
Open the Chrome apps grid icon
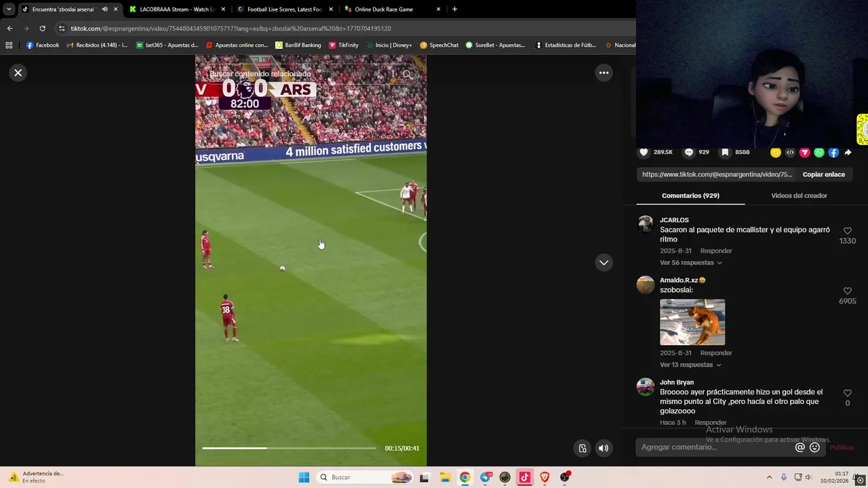(9, 45)
